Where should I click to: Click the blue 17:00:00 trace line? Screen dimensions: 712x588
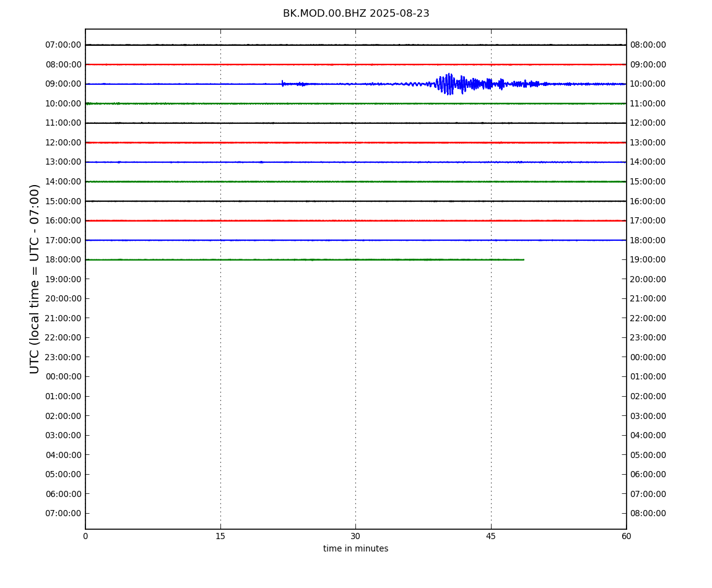[x=355, y=240]
